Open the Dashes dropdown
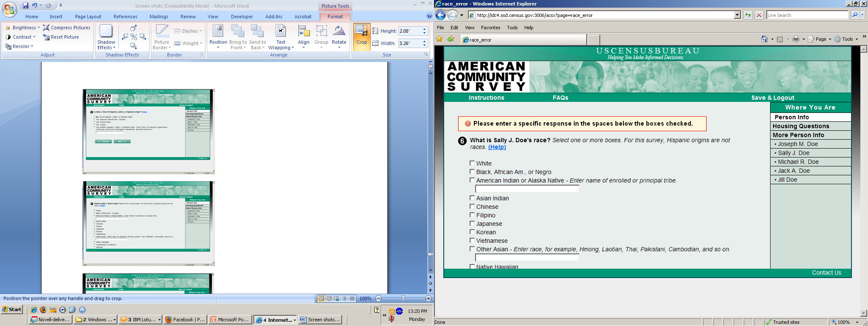 (188, 31)
